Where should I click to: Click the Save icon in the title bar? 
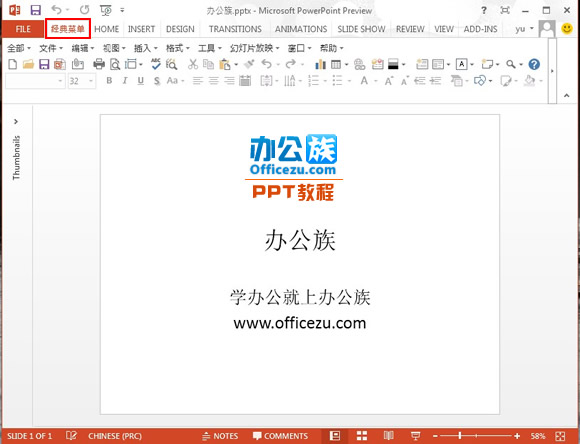coord(36,10)
